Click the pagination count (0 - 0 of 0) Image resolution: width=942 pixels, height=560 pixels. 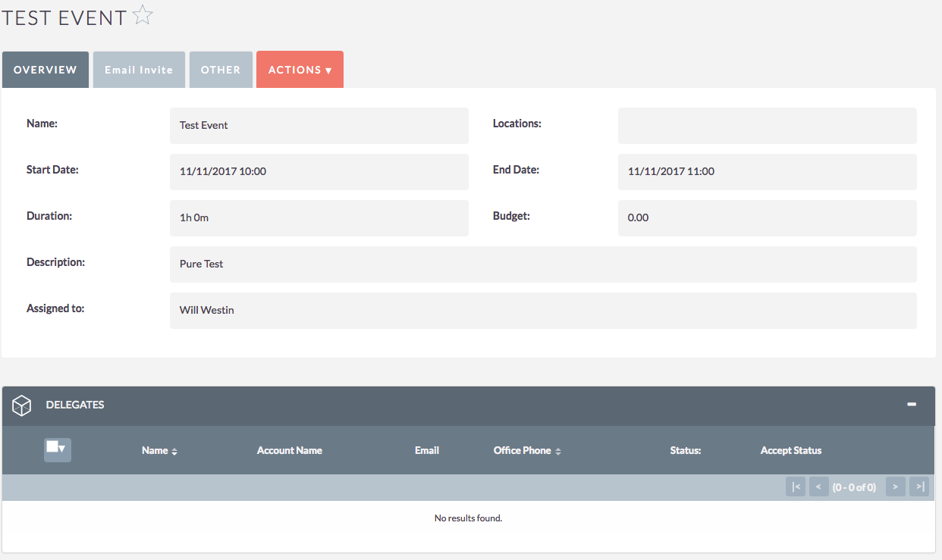[854, 487]
